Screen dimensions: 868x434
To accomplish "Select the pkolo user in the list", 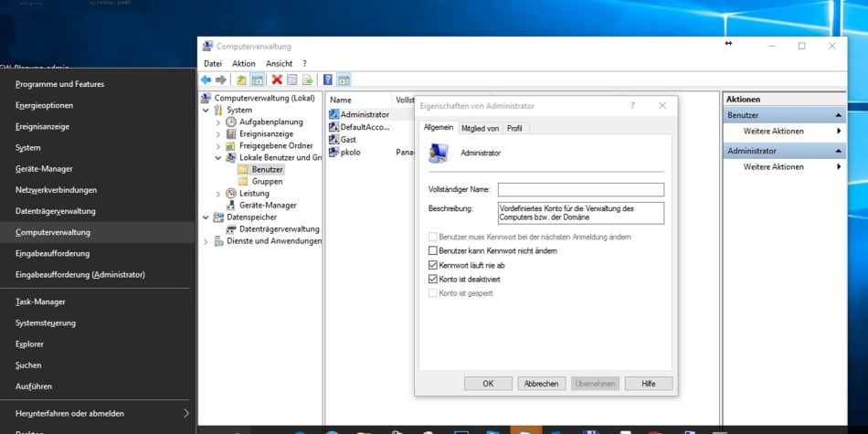I will (x=350, y=153).
